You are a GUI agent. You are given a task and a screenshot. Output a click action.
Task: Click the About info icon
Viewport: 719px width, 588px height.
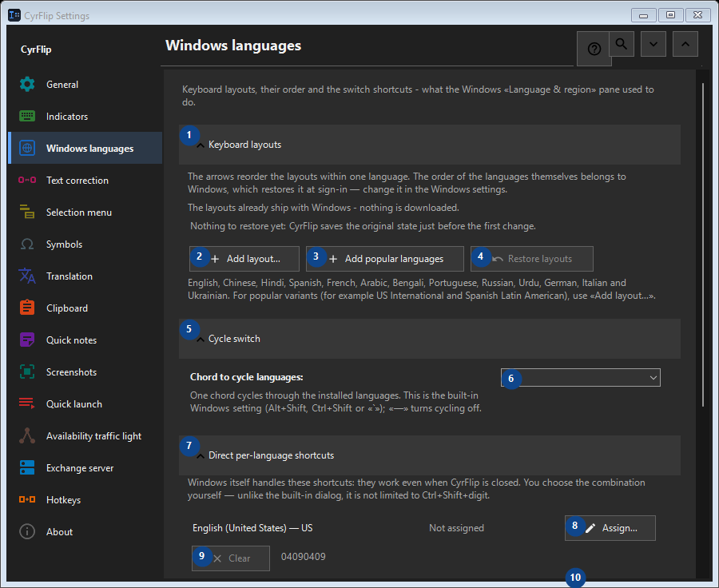pyautogui.click(x=27, y=531)
